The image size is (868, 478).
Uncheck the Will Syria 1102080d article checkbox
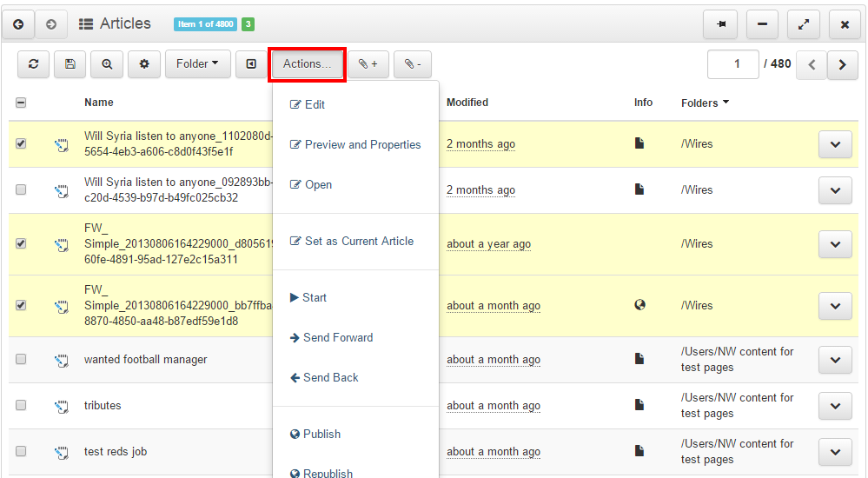tap(21, 143)
